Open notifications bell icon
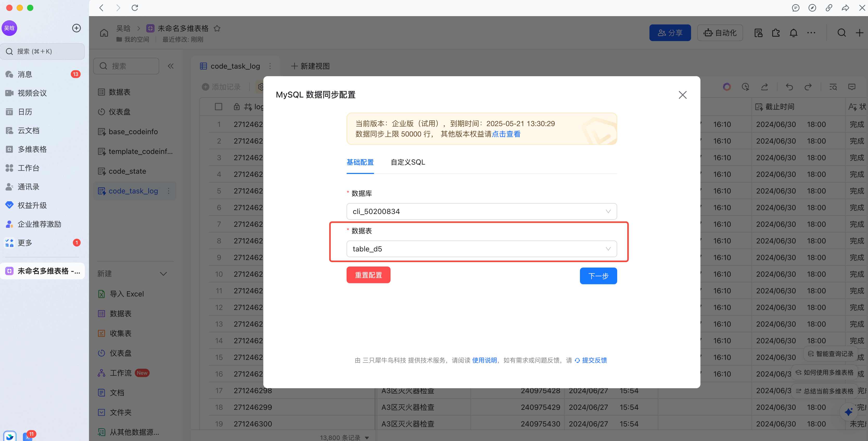This screenshot has width=868, height=441. coord(794,33)
